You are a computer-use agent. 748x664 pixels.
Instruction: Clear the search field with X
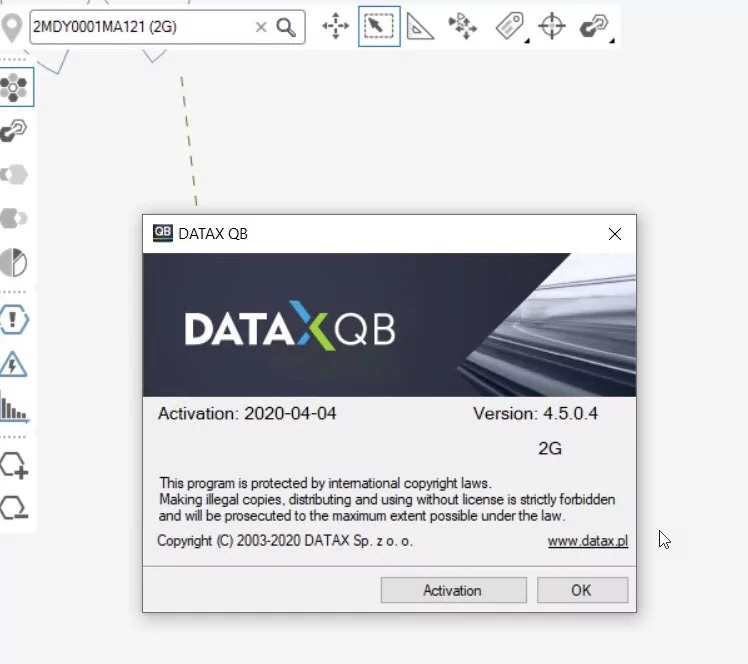tap(261, 27)
